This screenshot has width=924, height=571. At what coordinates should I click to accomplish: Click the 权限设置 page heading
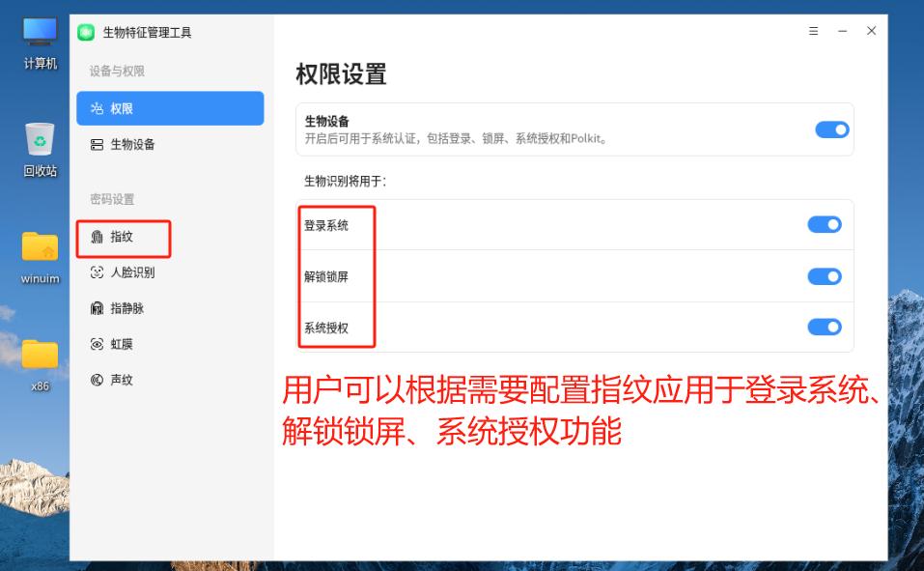point(341,74)
